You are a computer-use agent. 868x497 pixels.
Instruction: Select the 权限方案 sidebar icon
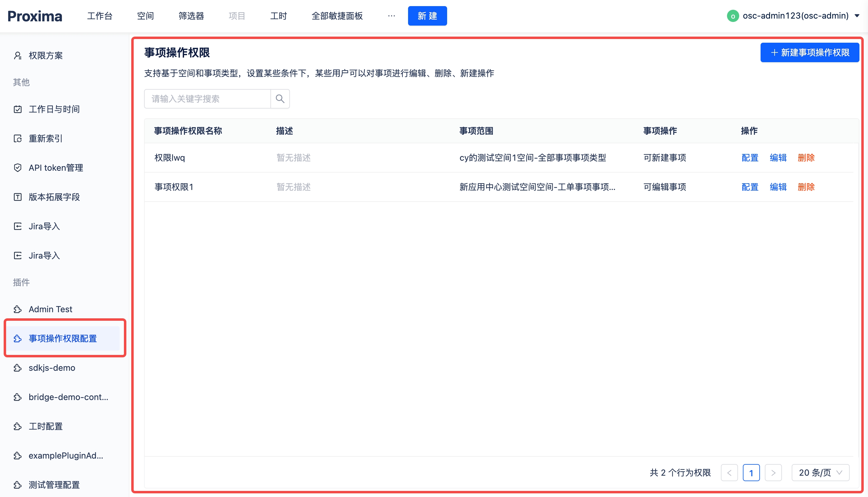[18, 55]
